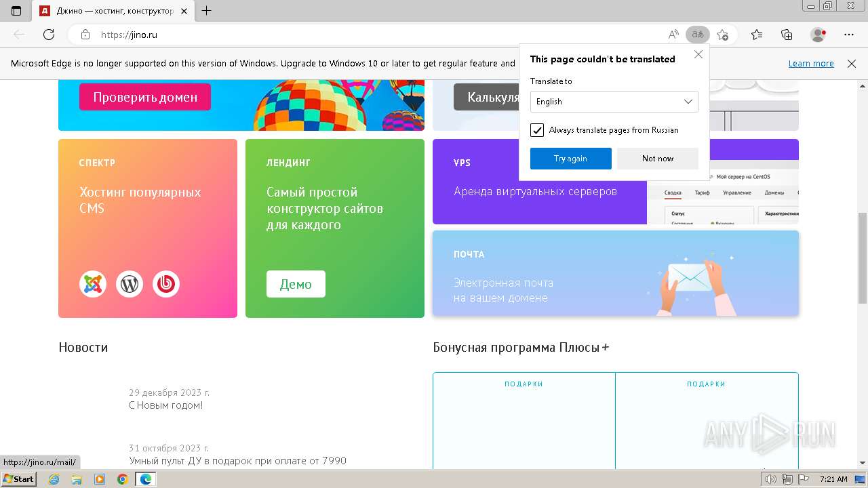
Task: Open File Explorer from taskbar
Action: [x=77, y=479]
